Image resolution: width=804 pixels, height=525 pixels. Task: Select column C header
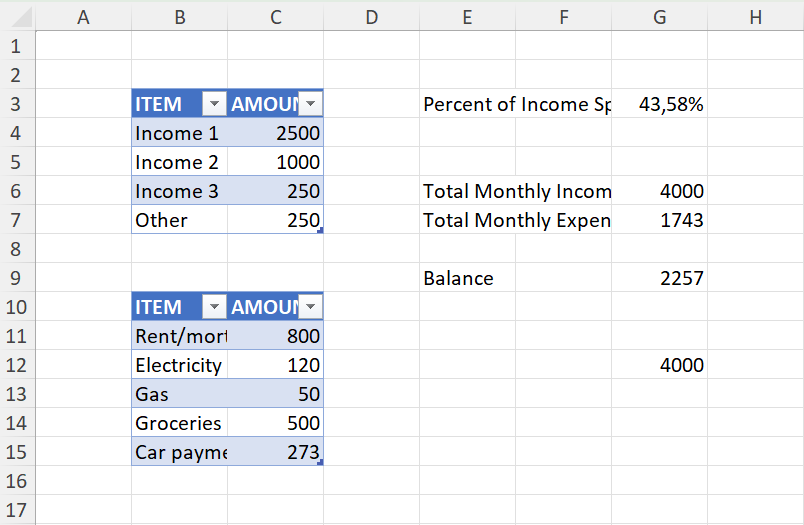tap(275, 17)
